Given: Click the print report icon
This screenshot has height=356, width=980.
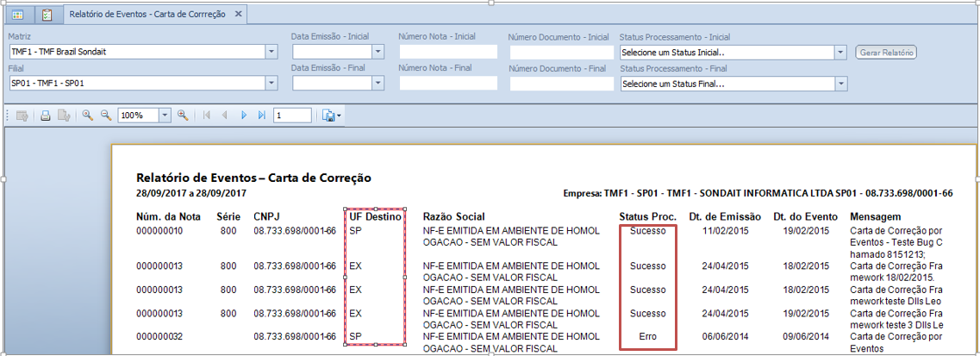Looking at the screenshot, I should click(x=47, y=115).
